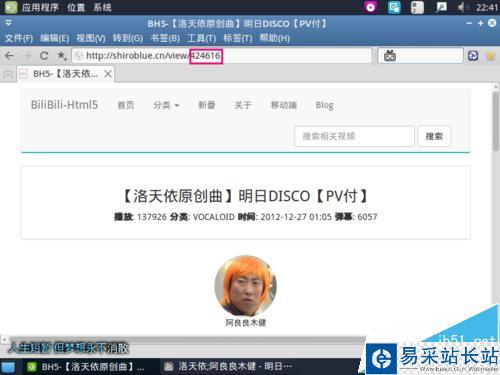Image resolution: width=500 pixels, height=375 pixels.
Task: Go back with the browser back arrow
Action: click(x=9, y=56)
